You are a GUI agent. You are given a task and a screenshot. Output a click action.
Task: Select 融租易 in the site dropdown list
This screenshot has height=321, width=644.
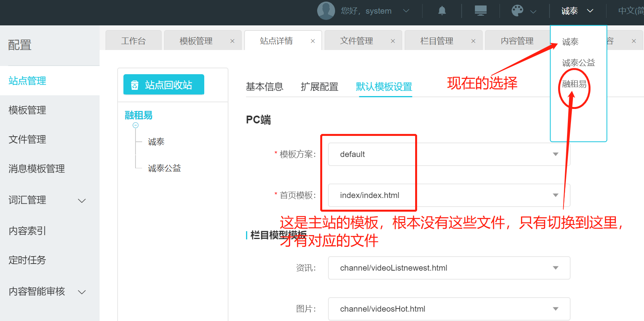point(574,84)
